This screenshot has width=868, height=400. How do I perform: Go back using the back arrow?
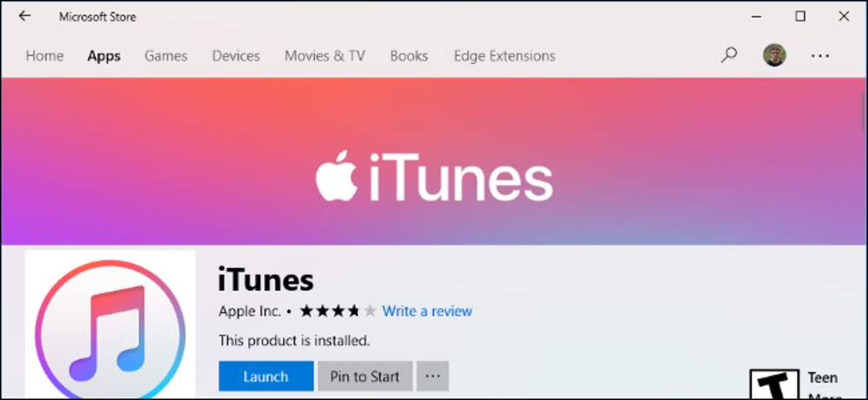click(24, 16)
